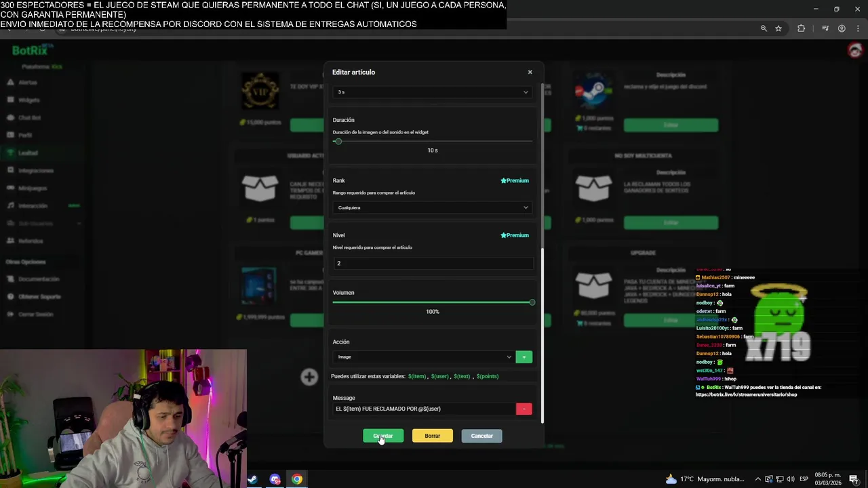Viewport: 868px width, 488px height.
Task: Open the Chrome extensions puzzle icon
Action: 802,28
